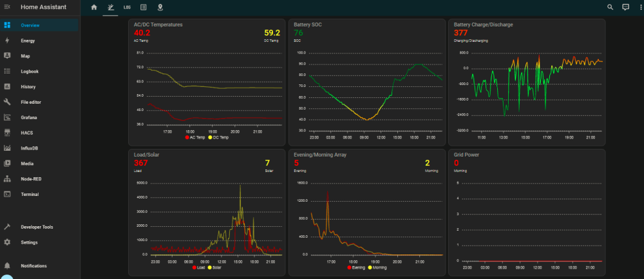Toggle Solar series in Load/Solar legend
The width and height of the screenshot is (644, 279).
click(215, 267)
